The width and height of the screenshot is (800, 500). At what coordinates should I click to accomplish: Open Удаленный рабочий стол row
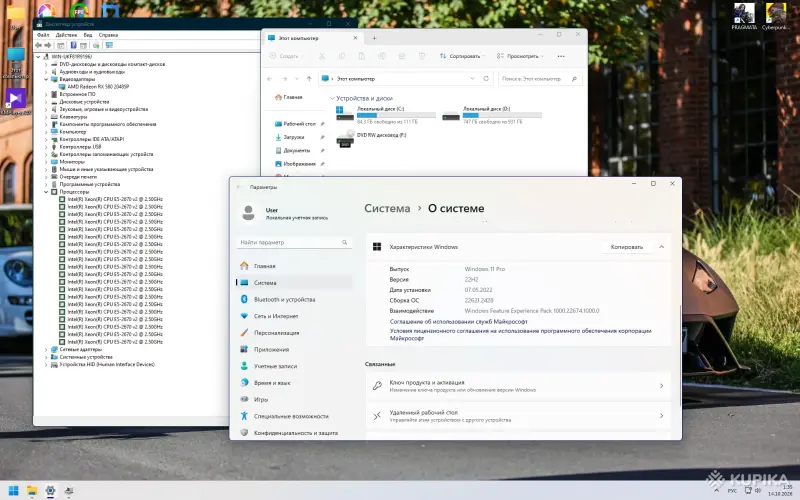518,416
